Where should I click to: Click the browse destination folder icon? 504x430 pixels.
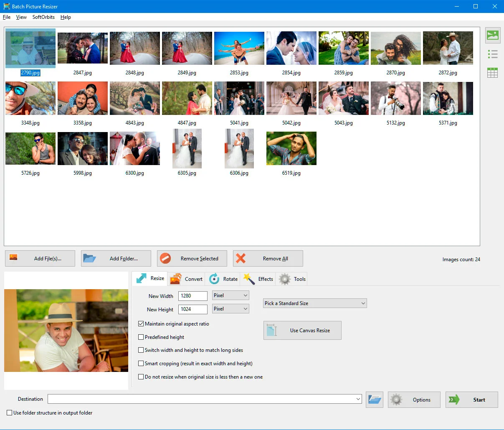(374, 399)
